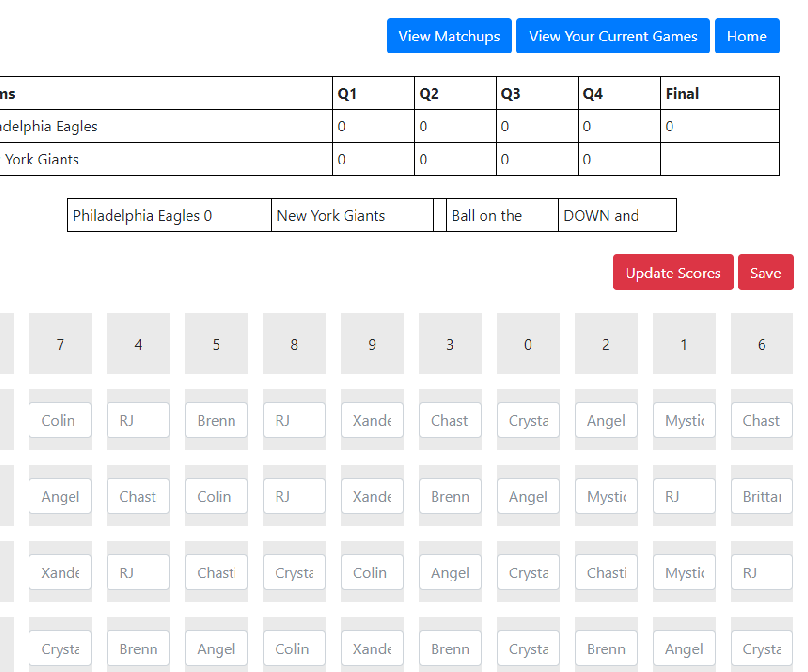Viewport: 808px width, 672px height.
Task: Click the Giants Q4 score cell
Action: (x=619, y=159)
